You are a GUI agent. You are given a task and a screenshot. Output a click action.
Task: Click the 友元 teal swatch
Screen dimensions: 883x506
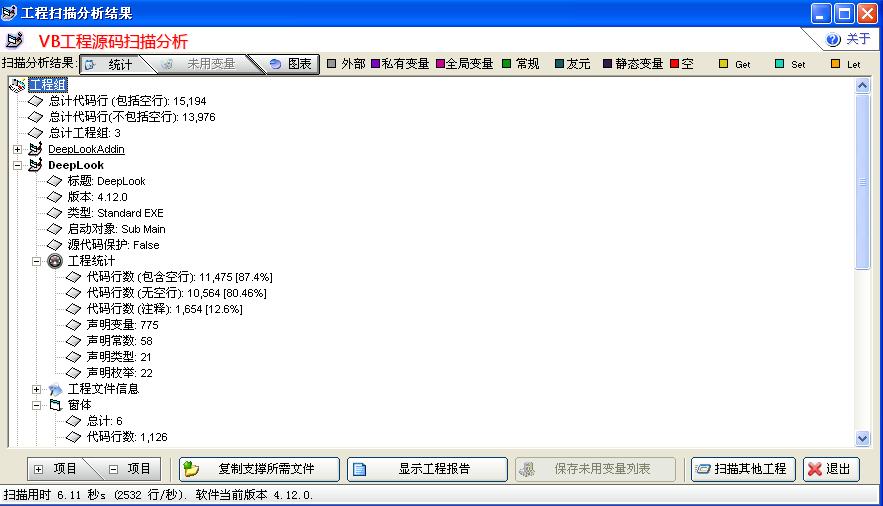pos(559,64)
